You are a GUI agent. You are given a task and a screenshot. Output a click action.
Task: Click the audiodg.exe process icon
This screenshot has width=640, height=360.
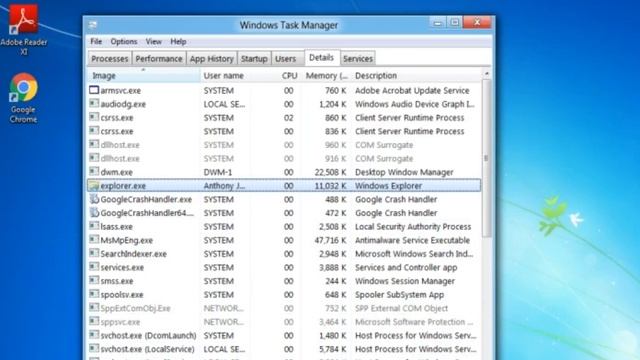click(x=94, y=103)
